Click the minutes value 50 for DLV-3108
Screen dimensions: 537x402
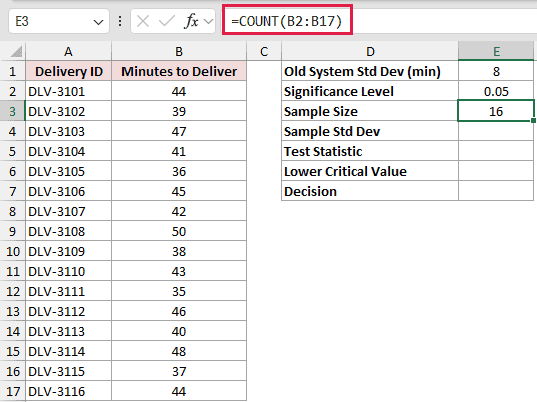click(x=179, y=231)
